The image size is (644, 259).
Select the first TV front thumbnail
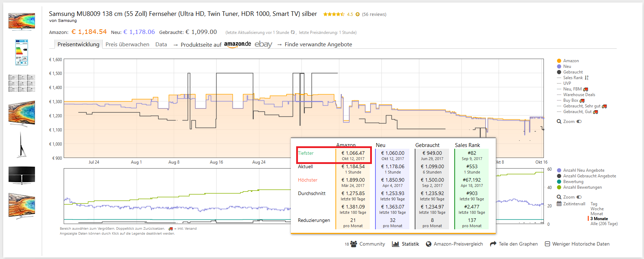pyautogui.click(x=22, y=22)
